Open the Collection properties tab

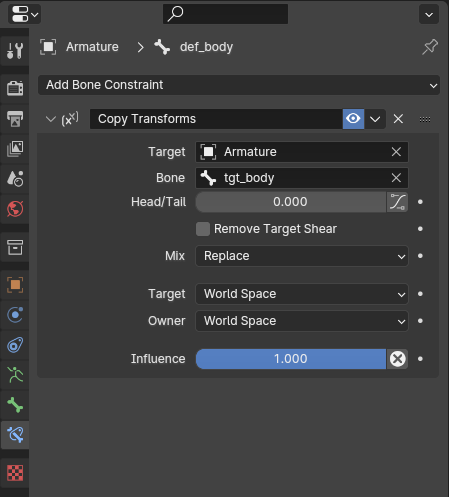[x=15, y=247]
